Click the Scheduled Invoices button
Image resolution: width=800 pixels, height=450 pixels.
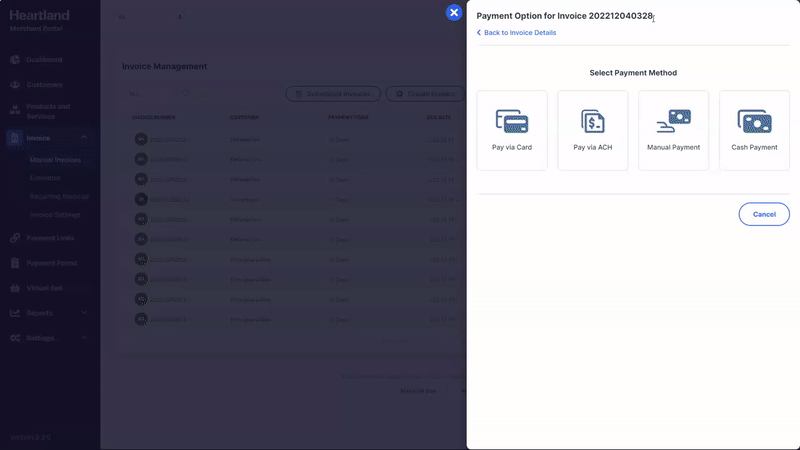pos(332,94)
